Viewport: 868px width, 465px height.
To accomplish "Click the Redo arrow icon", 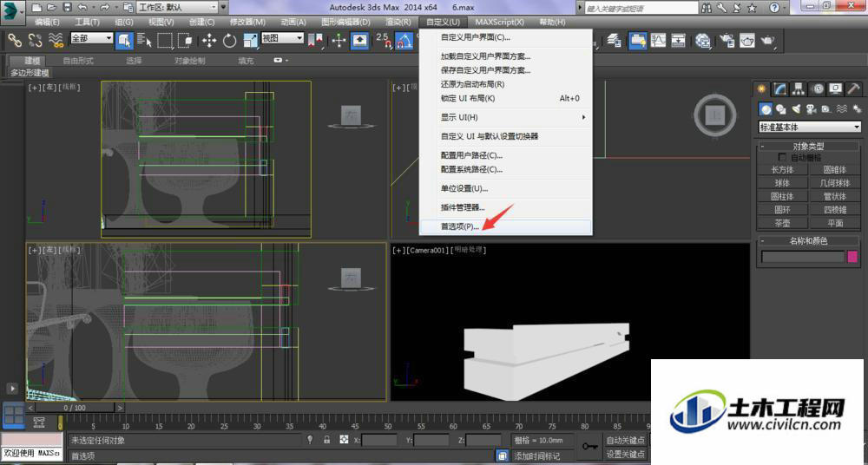I will (104, 7).
